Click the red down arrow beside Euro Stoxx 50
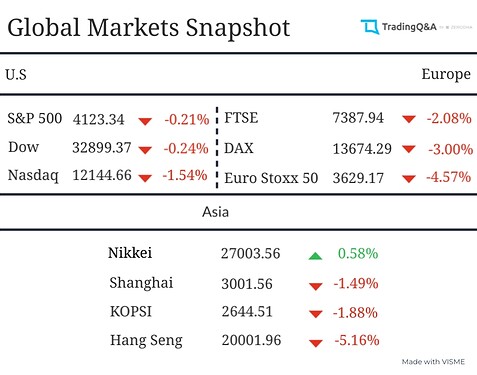The height and width of the screenshot is (375, 477). click(x=409, y=179)
